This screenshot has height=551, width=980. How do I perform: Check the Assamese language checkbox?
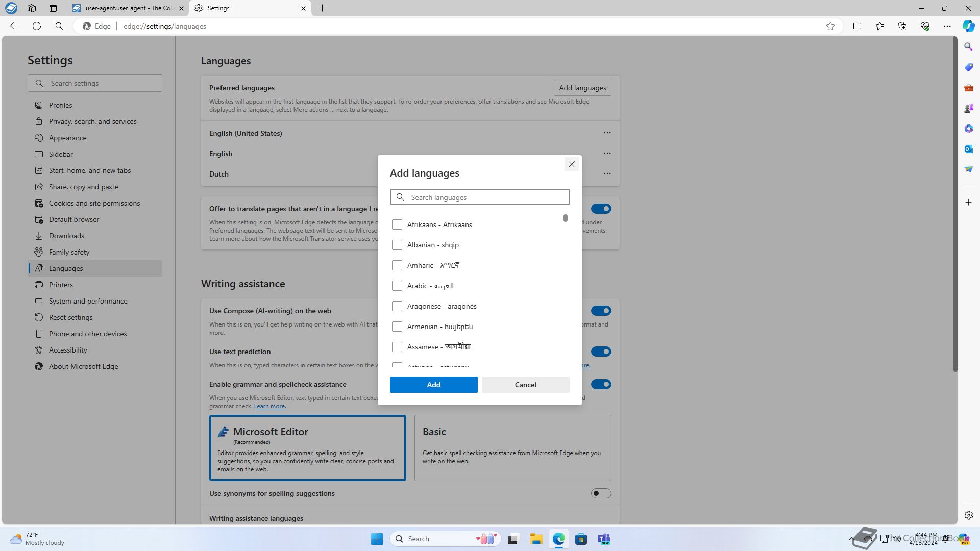click(397, 347)
